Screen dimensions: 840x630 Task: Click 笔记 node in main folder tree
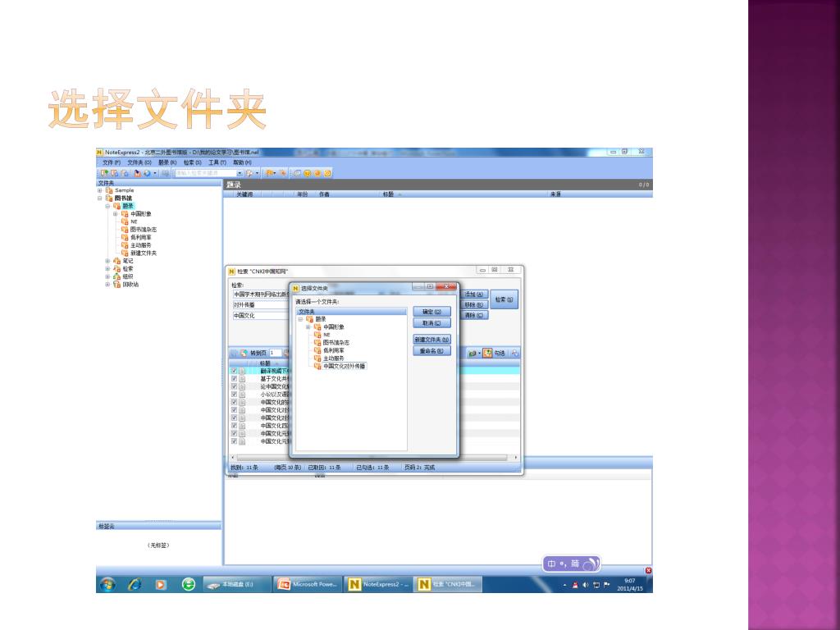coord(127,261)
